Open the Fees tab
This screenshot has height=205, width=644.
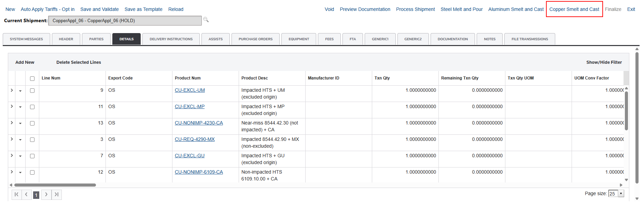pos(330,39)
